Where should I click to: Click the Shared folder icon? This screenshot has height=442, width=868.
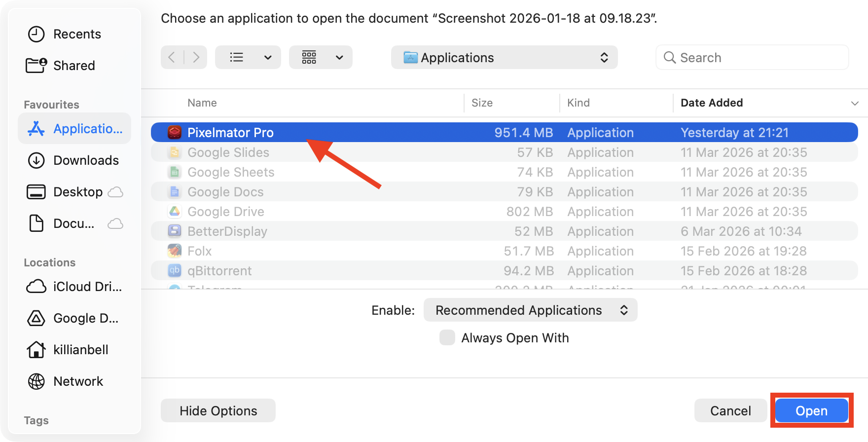[x=36, y=65]
